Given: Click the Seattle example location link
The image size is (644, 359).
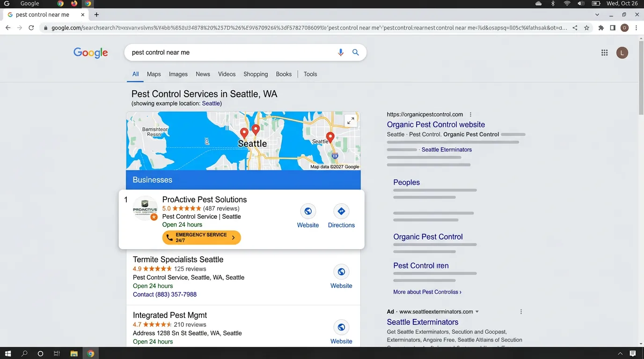Looking at the screenshot, I should (x=211, y=103).
